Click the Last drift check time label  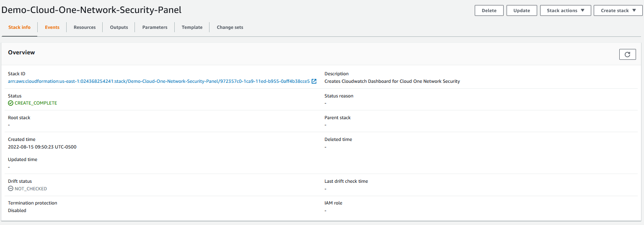coord(346,181)
